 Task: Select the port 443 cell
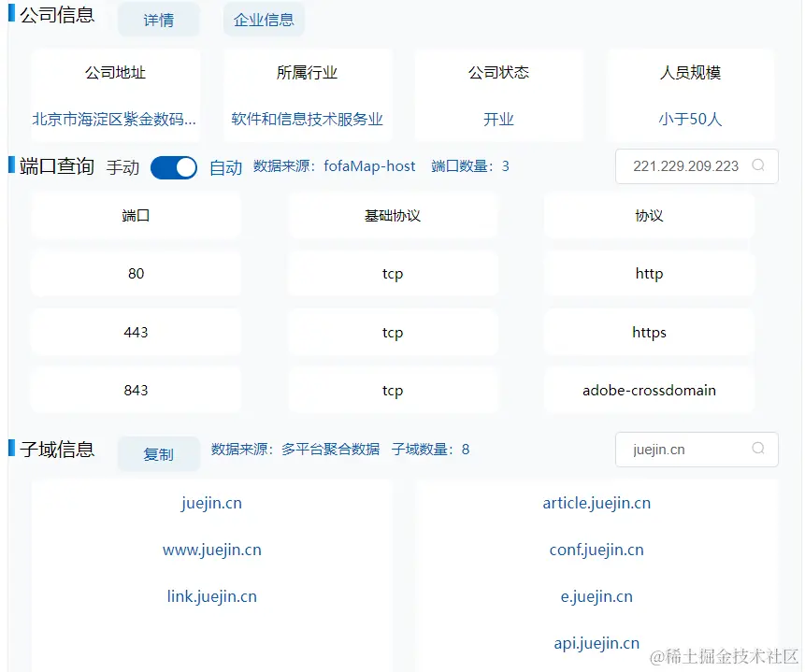pyautogui.click(x=137, y=332)
